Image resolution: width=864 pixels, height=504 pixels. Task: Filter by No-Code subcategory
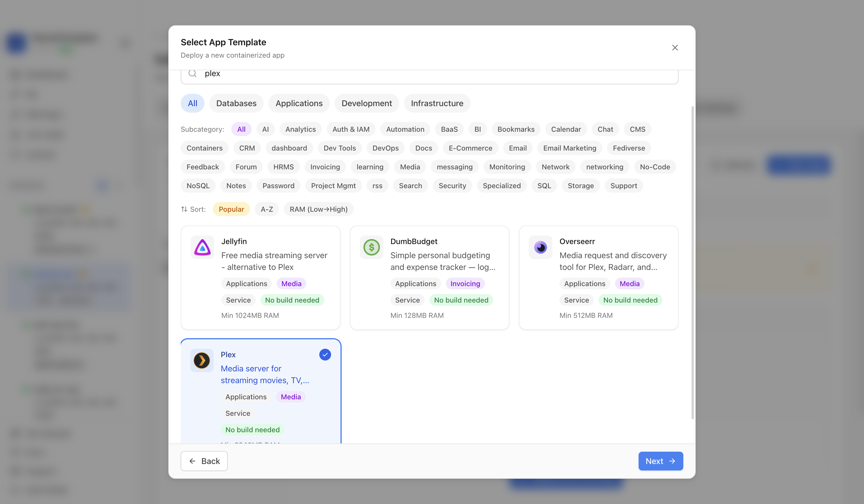pyautogui.click(x=655, y=167)
